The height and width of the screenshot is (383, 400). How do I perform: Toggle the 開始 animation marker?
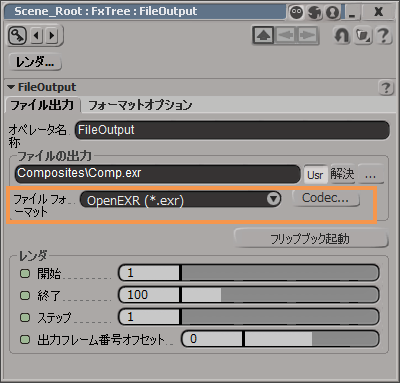point(25,274)
